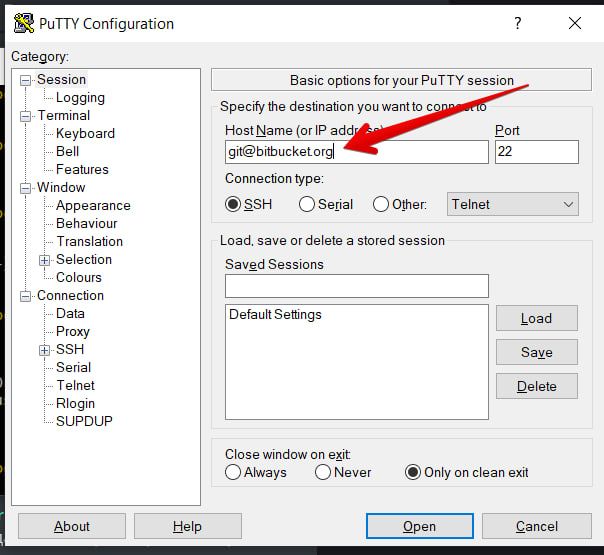
Task: Open the Data settings category
Action: 70,313
